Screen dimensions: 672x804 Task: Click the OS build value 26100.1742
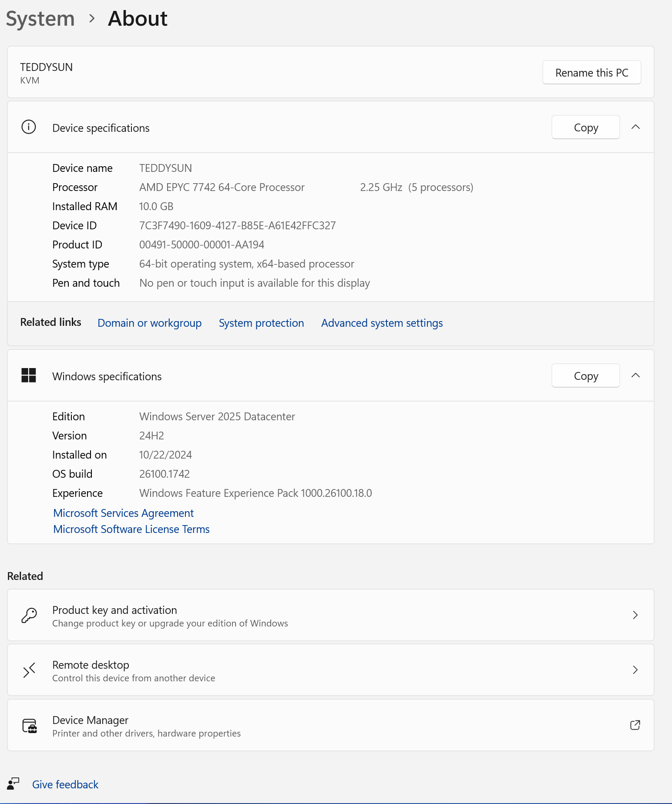tap(165, 474)
